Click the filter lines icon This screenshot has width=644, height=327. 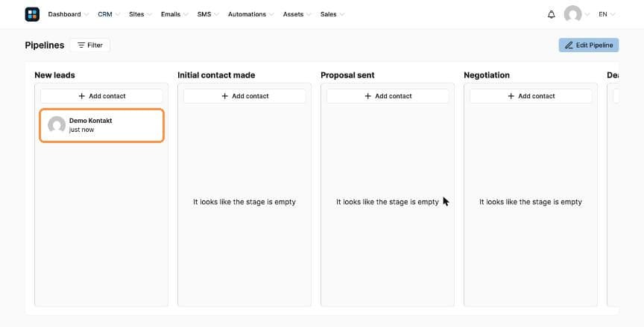81,45
